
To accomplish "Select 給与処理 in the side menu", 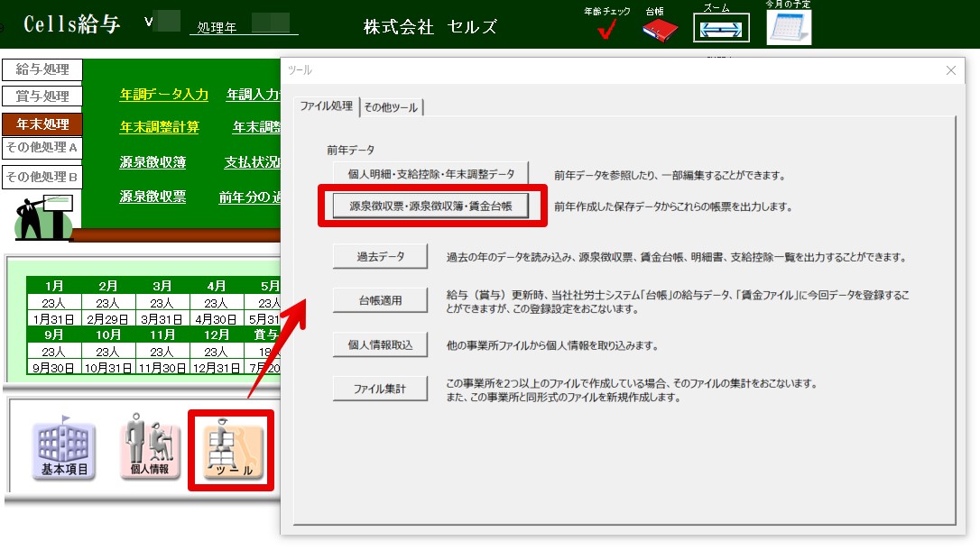I will click(x=42, y=69).
